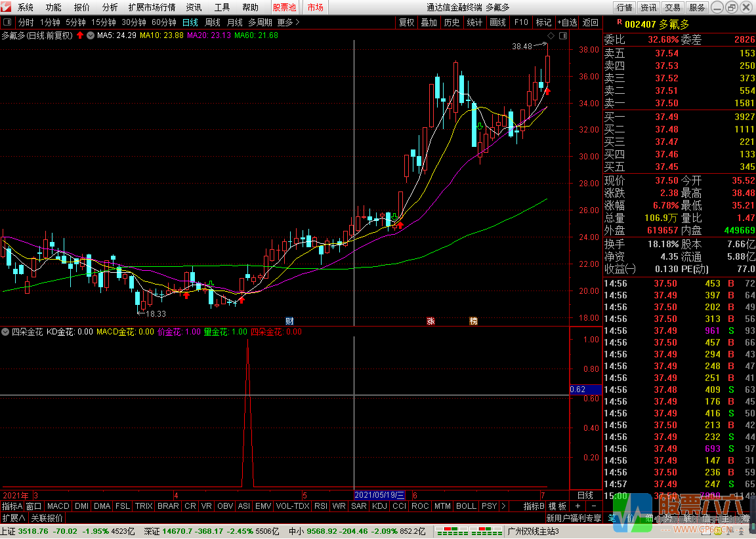Screen dimensions: 756x539
Task: Open the MA indicator dropdown circle
Action: click(x=90, y=35)
